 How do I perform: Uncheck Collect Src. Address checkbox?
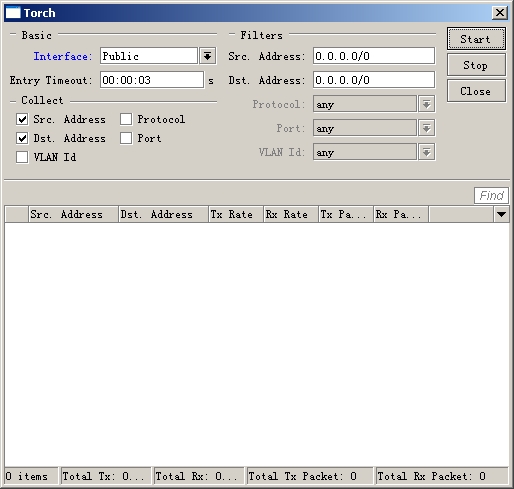(x=22, y=119)
